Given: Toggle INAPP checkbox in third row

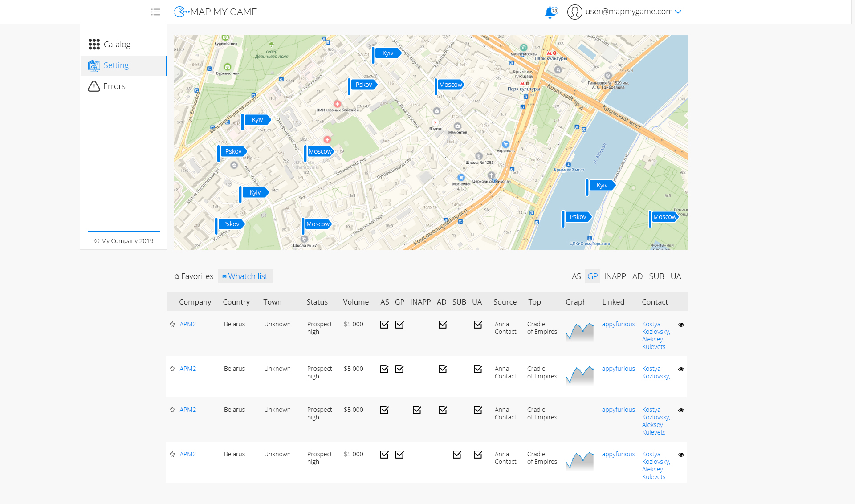Looking at the screenshot, I should 417,410.
